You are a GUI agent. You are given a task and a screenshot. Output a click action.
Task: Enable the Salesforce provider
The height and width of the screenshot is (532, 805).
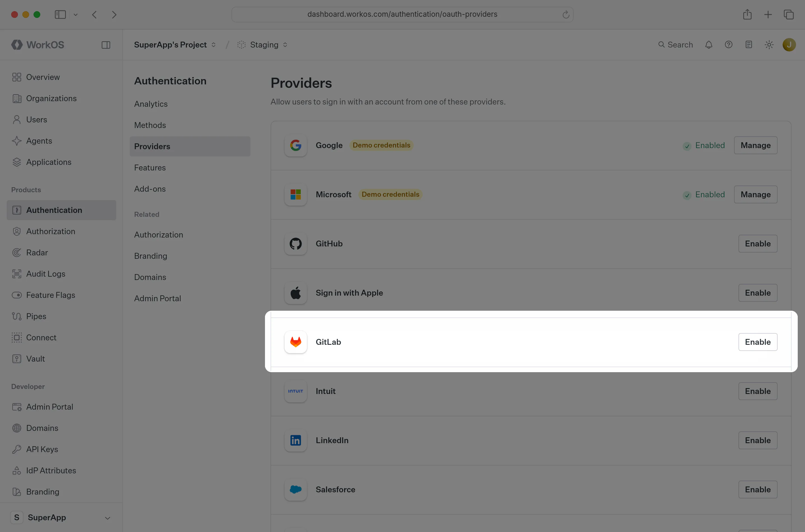pos(758,490)
